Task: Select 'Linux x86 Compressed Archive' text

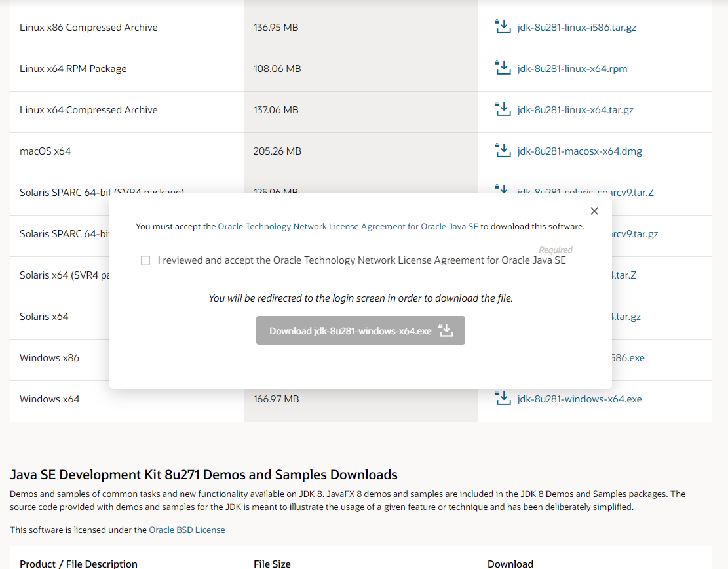Action: 88,28
